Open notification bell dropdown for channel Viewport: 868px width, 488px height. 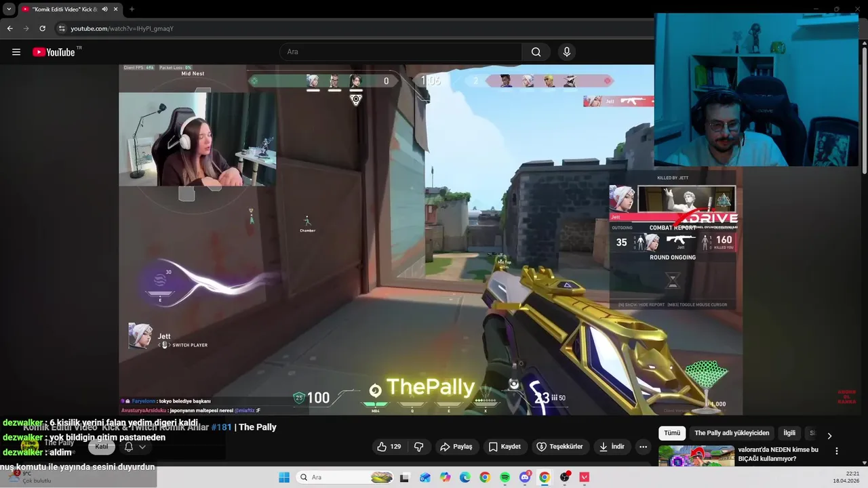134,447
